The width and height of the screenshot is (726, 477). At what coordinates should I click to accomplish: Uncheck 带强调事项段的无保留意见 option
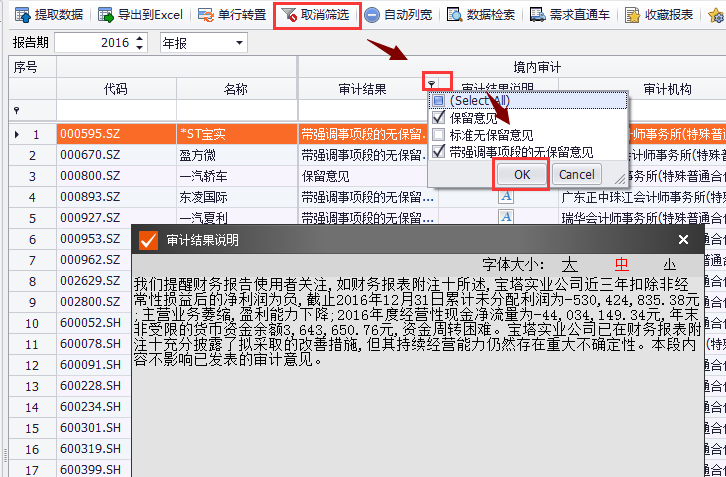438,152
